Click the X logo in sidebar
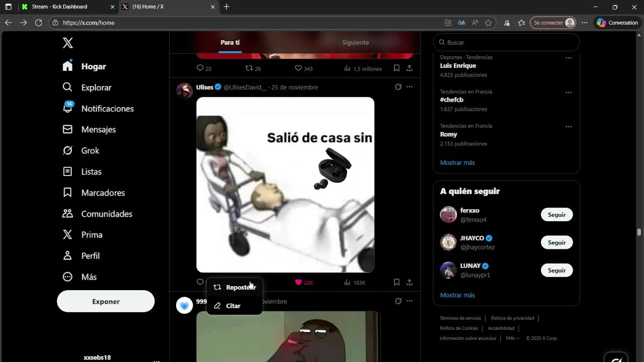Screen dimensions: 644x362 (x=68, y=43)
